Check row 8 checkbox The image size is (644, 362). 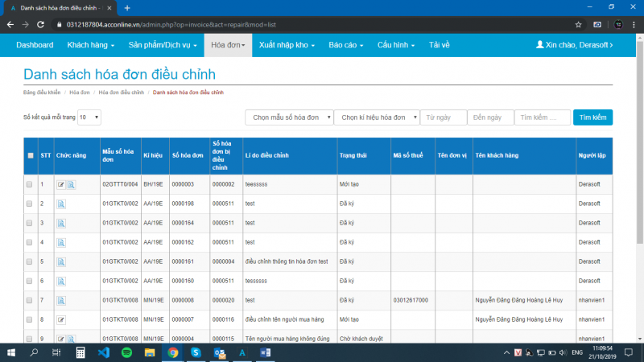point(29,319)
